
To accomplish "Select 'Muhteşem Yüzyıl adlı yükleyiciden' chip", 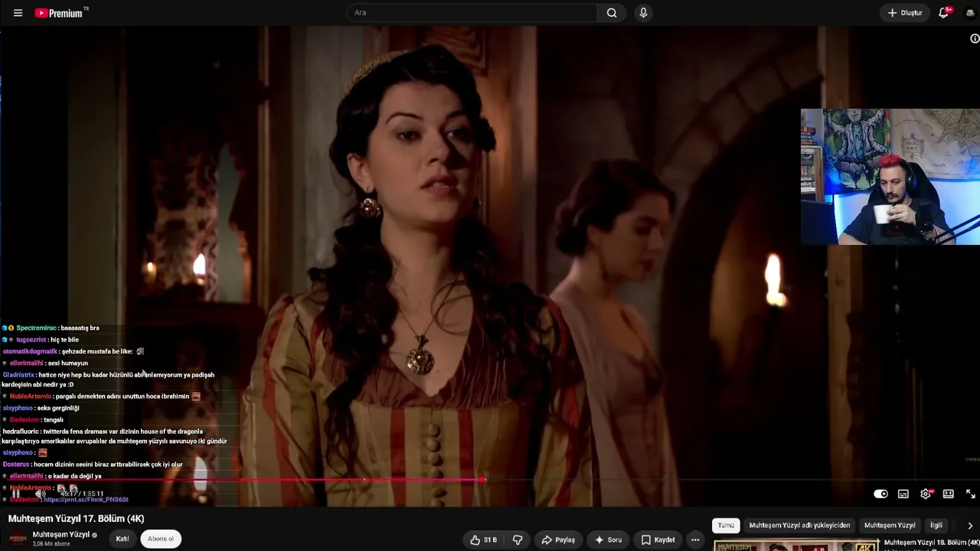I will (799, 526).
